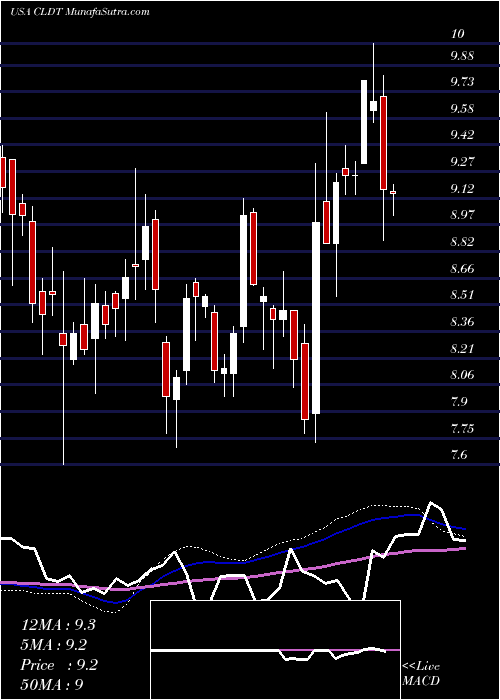Click the USA CLDT MunafaSutra.com title text

pyautogui.click(x=79, y=12)
